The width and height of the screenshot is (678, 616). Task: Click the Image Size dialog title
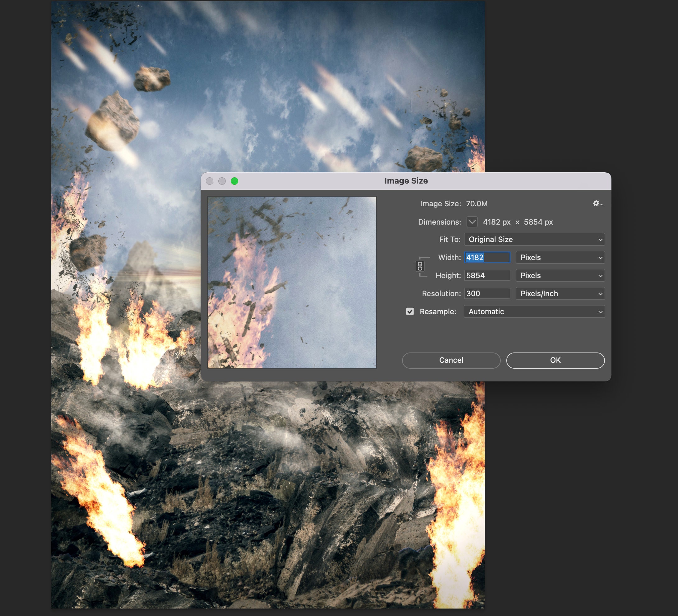406,181
